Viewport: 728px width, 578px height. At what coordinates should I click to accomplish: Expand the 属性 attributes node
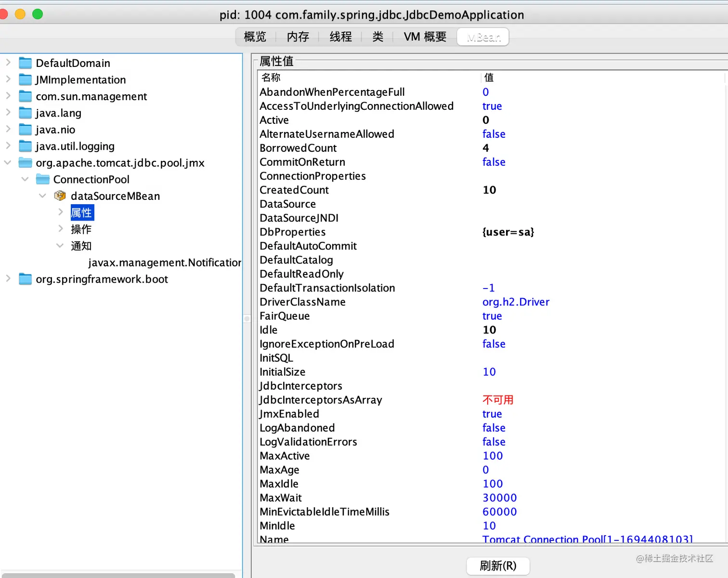point(61,212)
